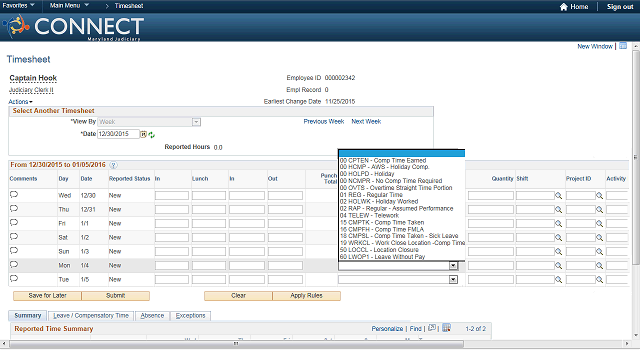Click the Submit button
Image resolution: width=640 pixels, height=360 pixels.
(x=116, y=296)
